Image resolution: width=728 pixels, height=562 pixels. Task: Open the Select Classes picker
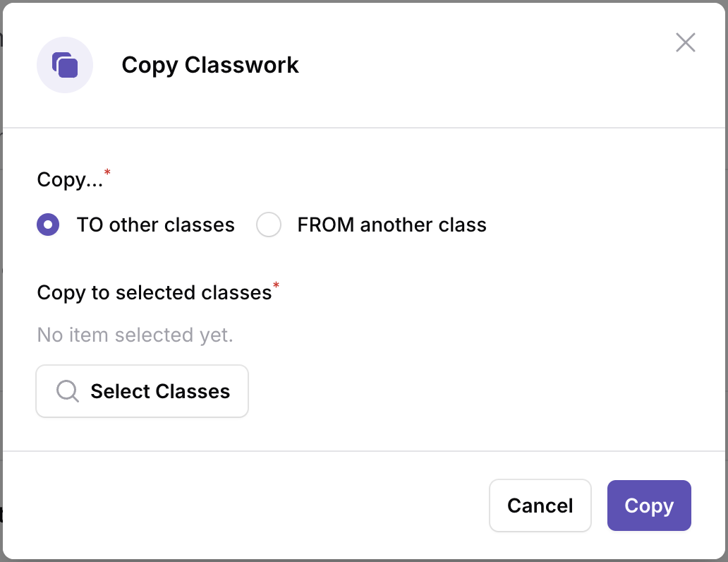click(x=142, y=391)
